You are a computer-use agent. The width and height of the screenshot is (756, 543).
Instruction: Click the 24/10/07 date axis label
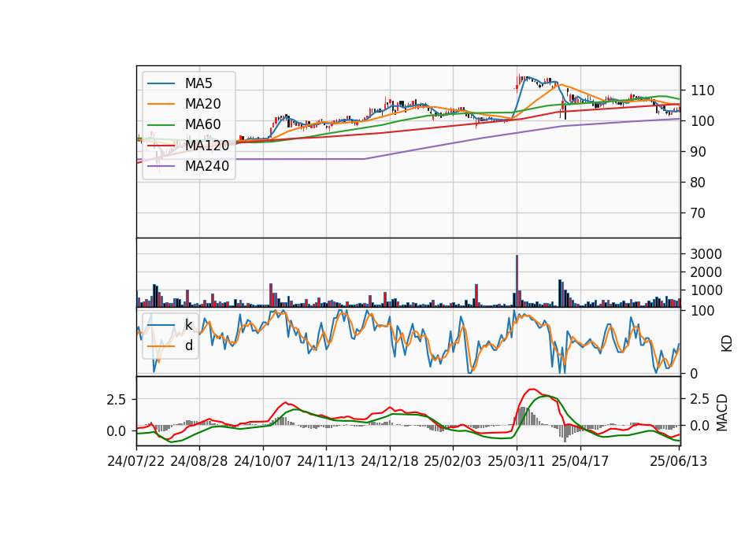[263, 461]
